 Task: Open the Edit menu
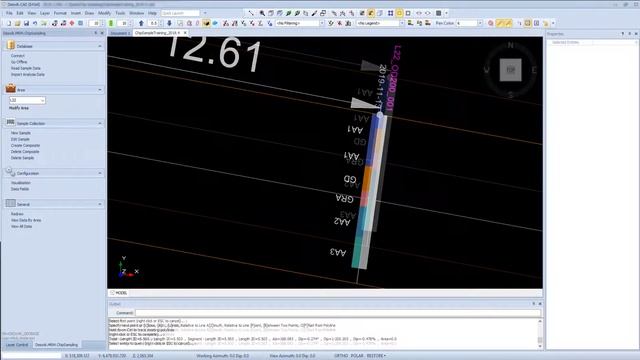click(20, 13)
